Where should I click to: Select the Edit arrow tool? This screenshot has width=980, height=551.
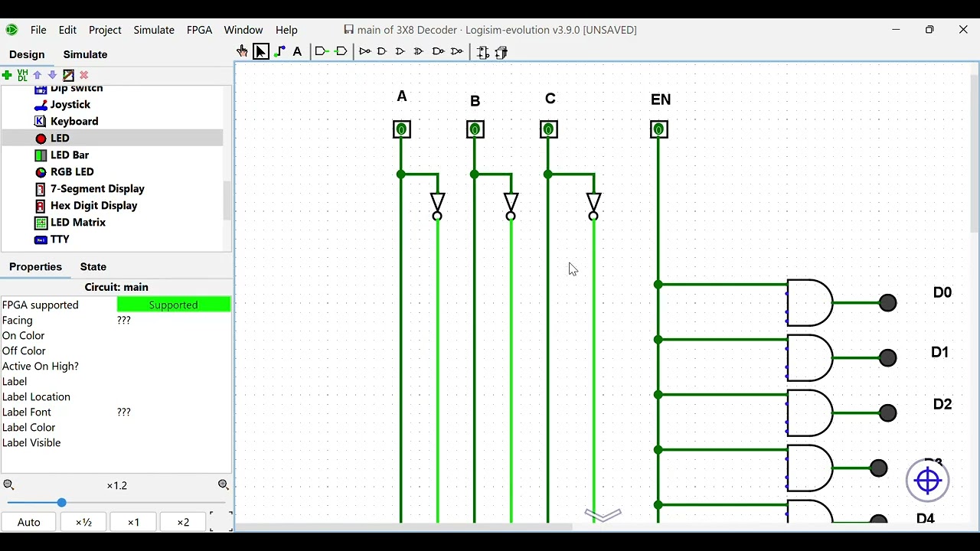[261, 51]
